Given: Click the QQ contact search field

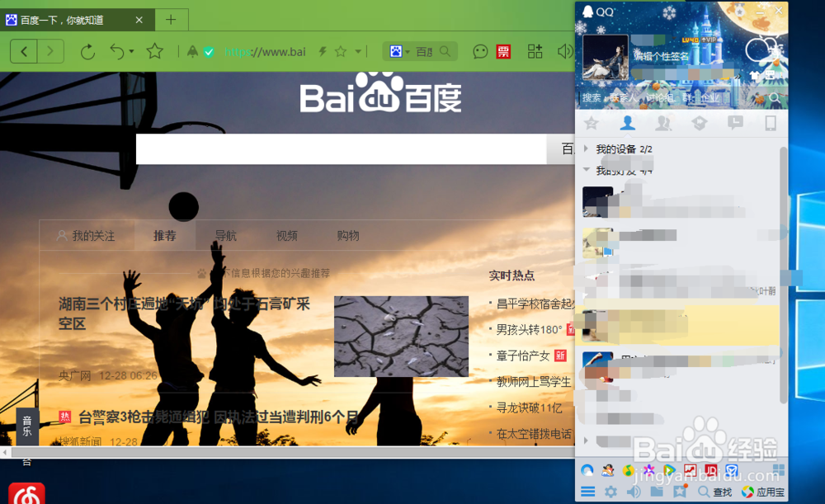Looking at the screenshot, I should (673, 98).
